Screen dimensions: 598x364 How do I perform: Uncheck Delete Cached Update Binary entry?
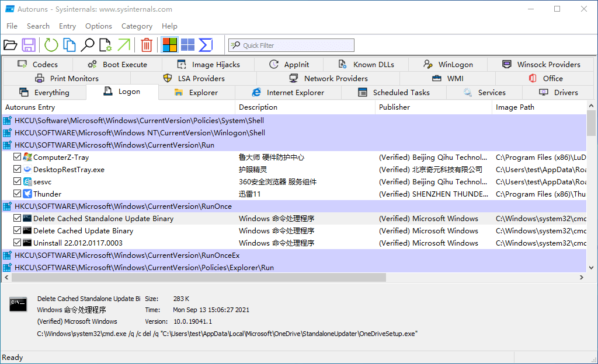click(x=17, y=230)
